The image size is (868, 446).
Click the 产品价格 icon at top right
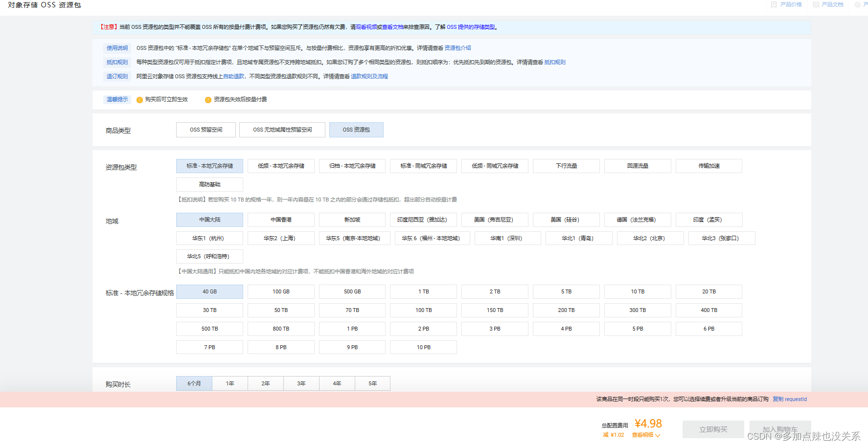click(774, 4)
